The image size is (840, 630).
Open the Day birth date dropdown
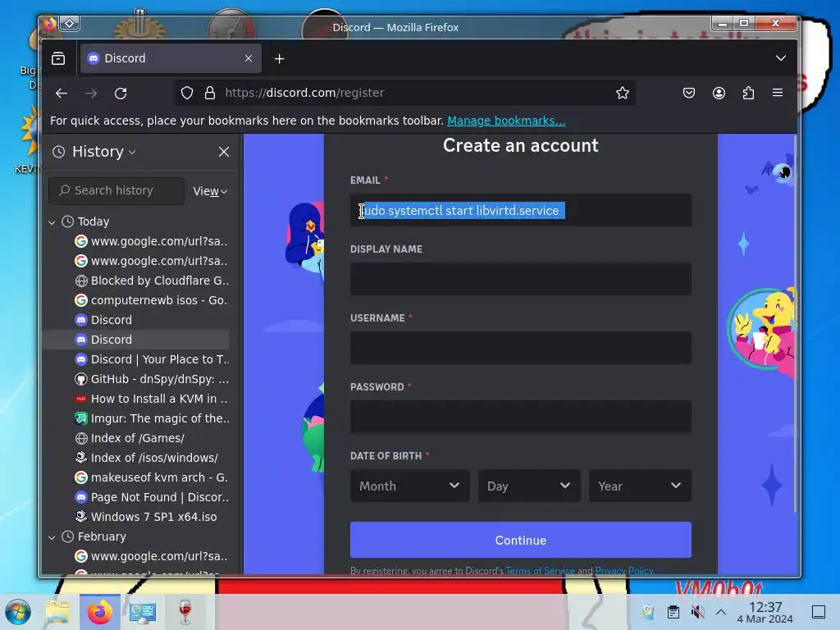pyautogui.click(x=529, y=486)
